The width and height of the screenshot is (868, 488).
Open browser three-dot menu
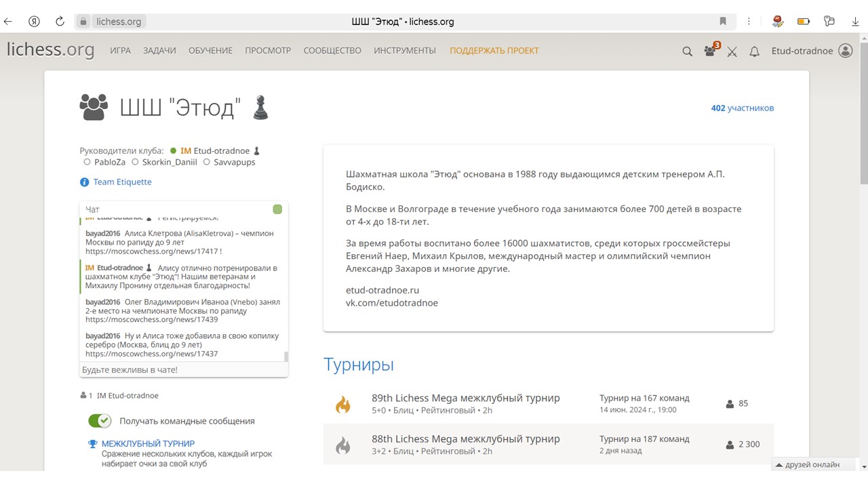(x=749, y=22)
